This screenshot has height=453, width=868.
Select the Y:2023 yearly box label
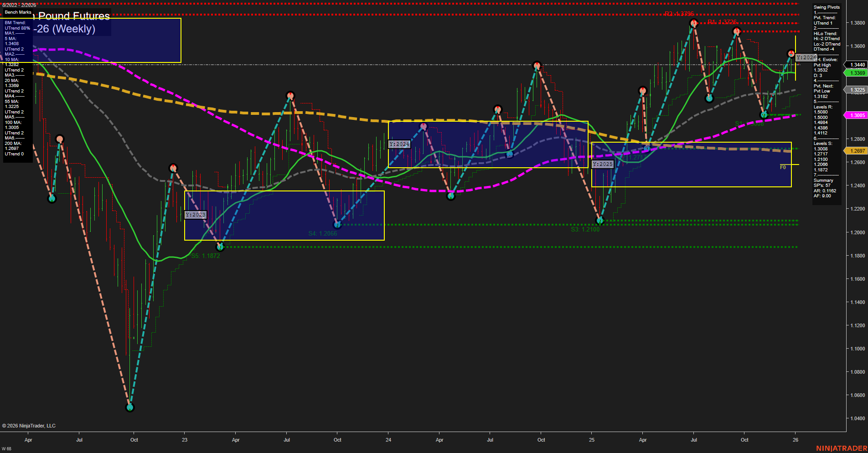click(x=195, y=214)
